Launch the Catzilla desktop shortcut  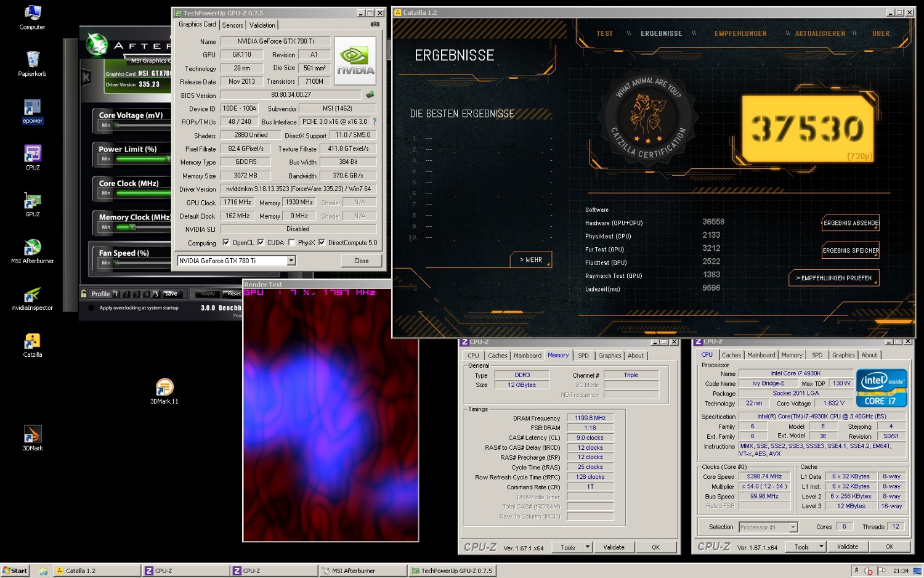coord(32,344)
